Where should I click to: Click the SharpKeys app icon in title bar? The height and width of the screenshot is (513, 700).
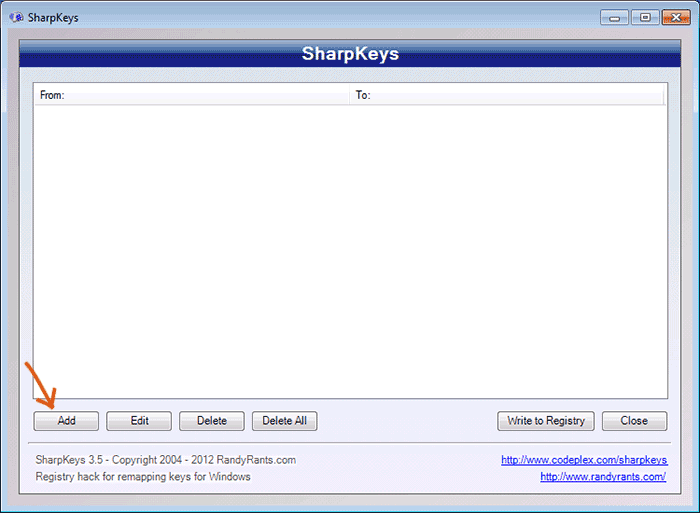tap(16, 18)
